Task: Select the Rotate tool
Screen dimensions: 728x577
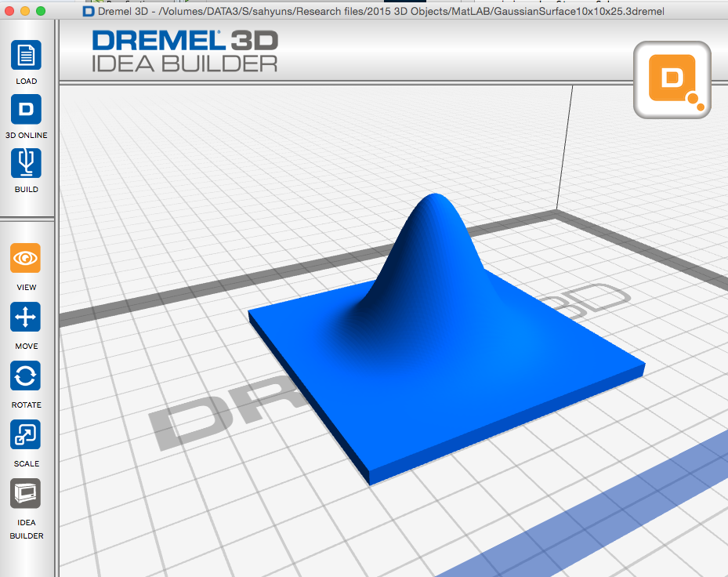Action: tap(26, 376)
